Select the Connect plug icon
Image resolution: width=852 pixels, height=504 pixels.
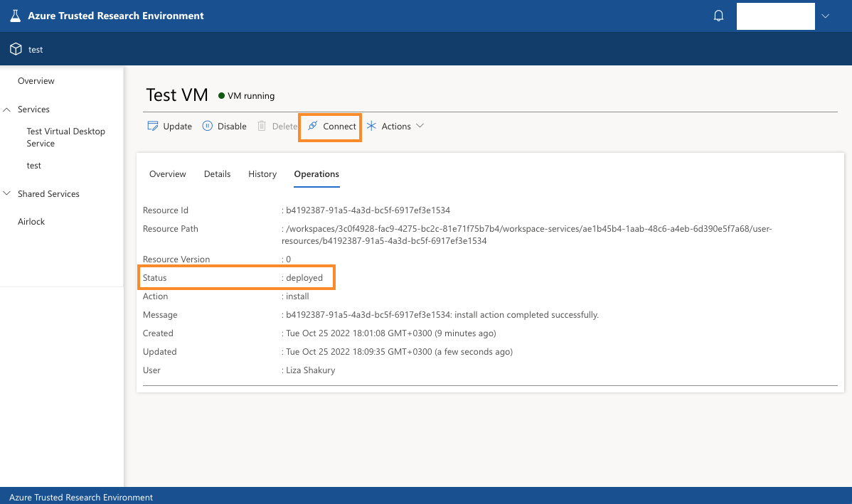point(311,125)
